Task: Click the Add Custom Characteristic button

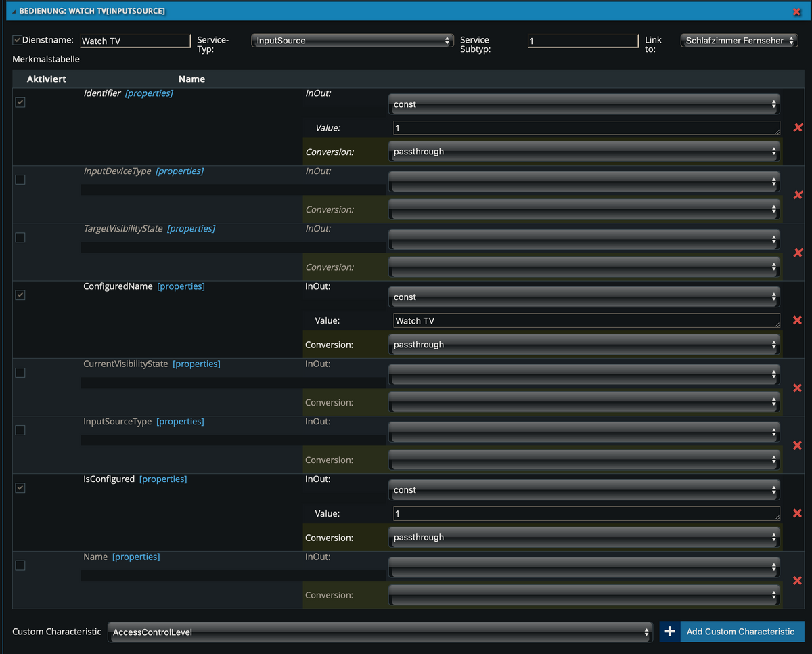Action: (x=742, y=631)
